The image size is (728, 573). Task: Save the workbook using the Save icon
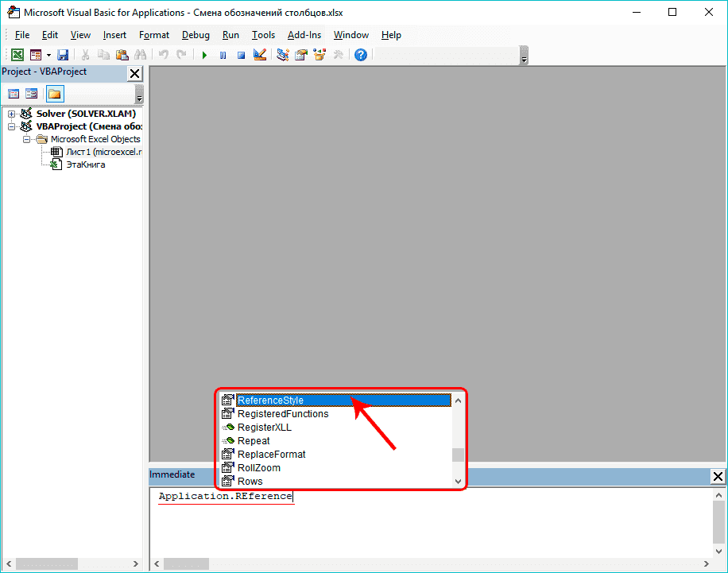coord(63,54)
